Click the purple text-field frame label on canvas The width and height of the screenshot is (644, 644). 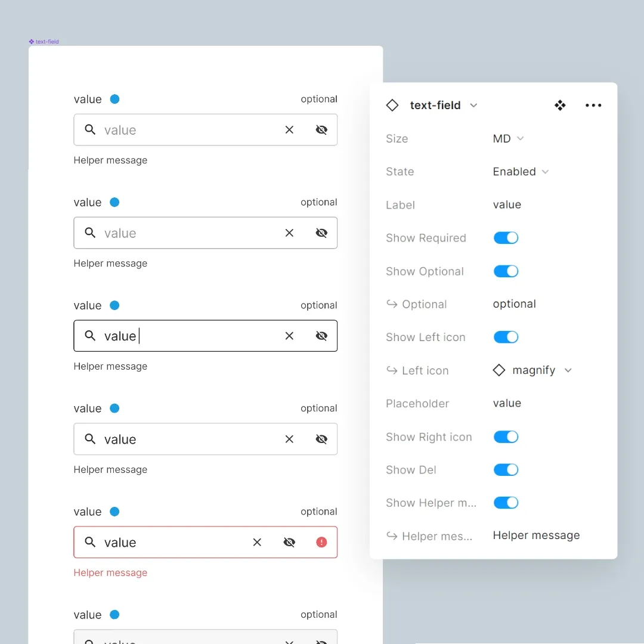tap(44, 42)
